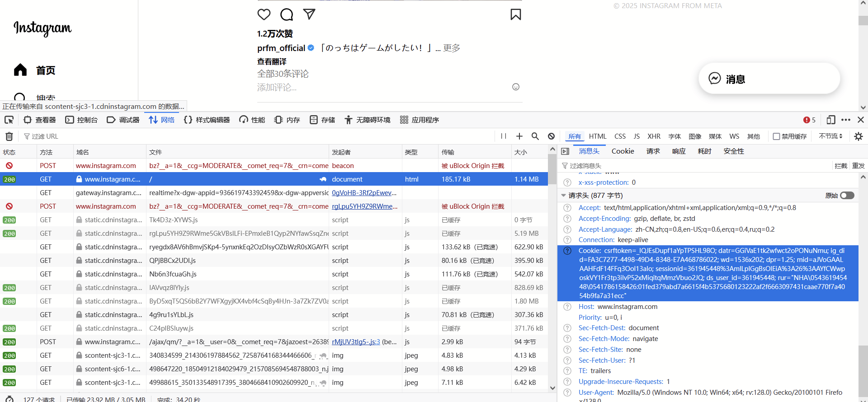Go to Instagram home via house icon
868x402 pixels.
pyautogui.click(x=20, y=70)
